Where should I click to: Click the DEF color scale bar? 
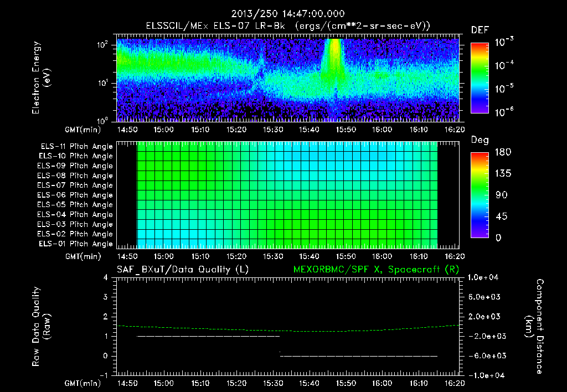point(480,78)
